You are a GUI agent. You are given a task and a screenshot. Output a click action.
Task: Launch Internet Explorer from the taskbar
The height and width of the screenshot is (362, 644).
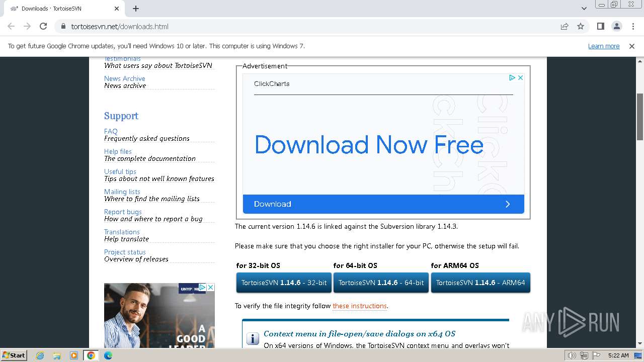click(x=40, y=355)
